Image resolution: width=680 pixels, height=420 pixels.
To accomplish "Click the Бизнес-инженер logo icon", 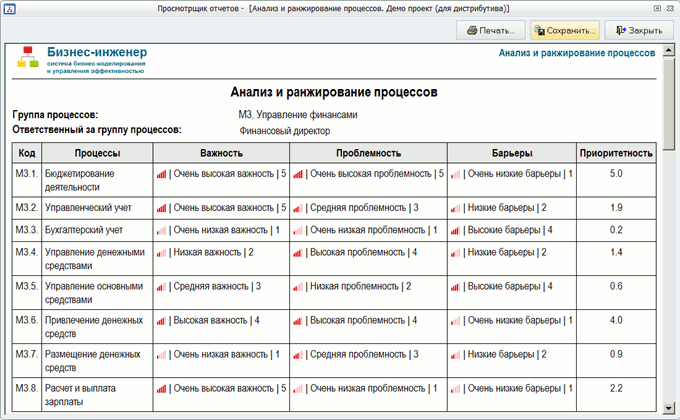I will pos(28,57).
